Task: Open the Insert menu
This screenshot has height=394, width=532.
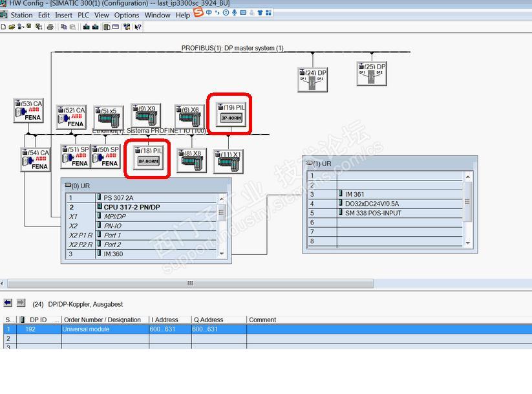Action: tap(64, 16)
